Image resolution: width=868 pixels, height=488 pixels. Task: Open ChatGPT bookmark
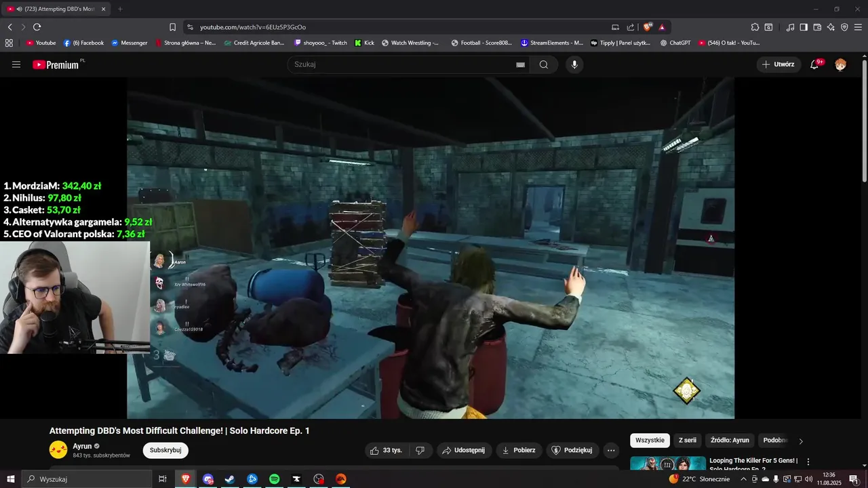pos(675,43)
